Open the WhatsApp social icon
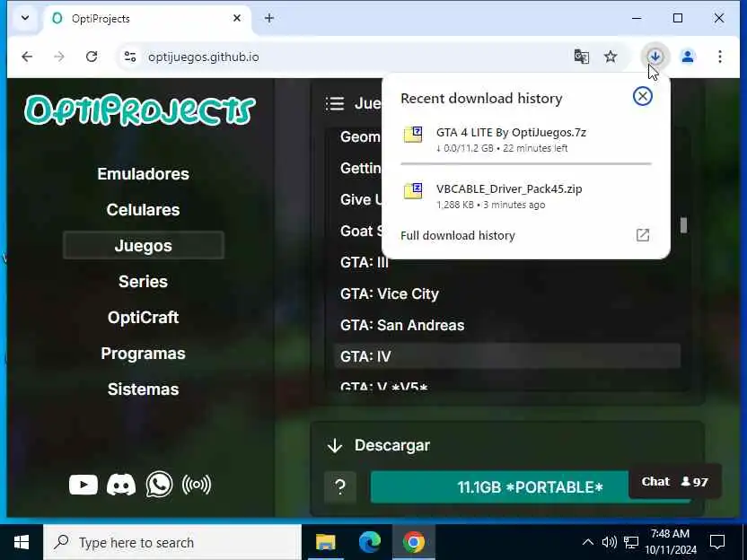This screenshot has height=560, width=747. pyautogui.click(x=159, y=485)
